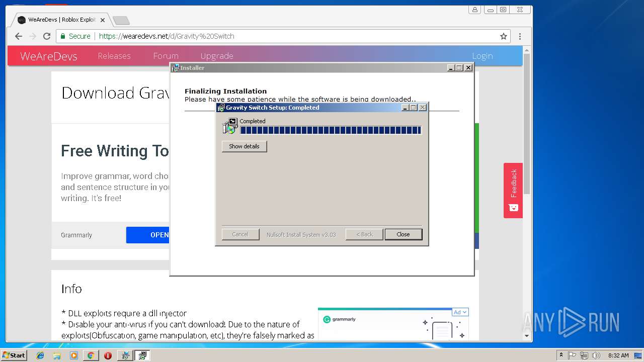Click the browser vertical scrollbar thumb

pos(527,123)
